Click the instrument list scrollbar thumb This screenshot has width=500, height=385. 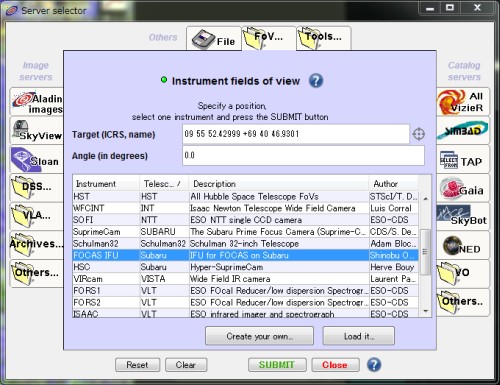point(425,252)
